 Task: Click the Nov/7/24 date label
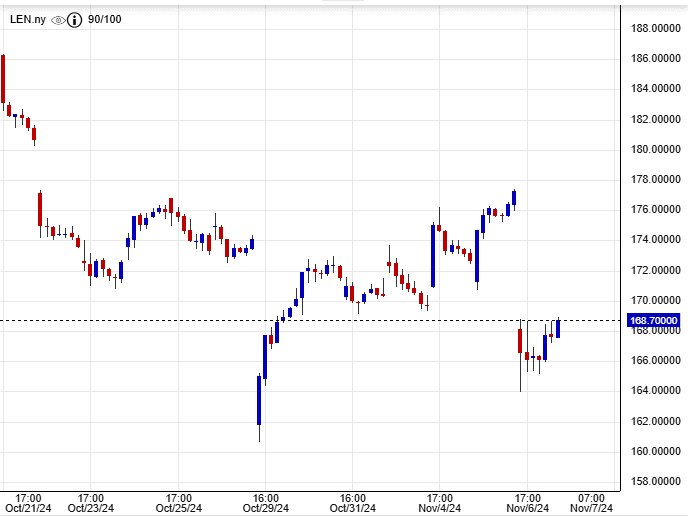[x=592, y=508]
